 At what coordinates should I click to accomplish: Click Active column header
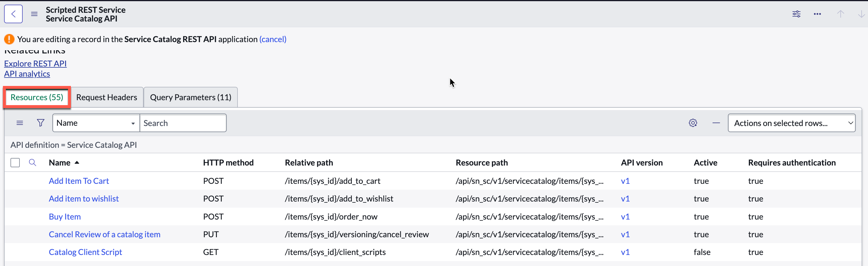pos(705,163)
